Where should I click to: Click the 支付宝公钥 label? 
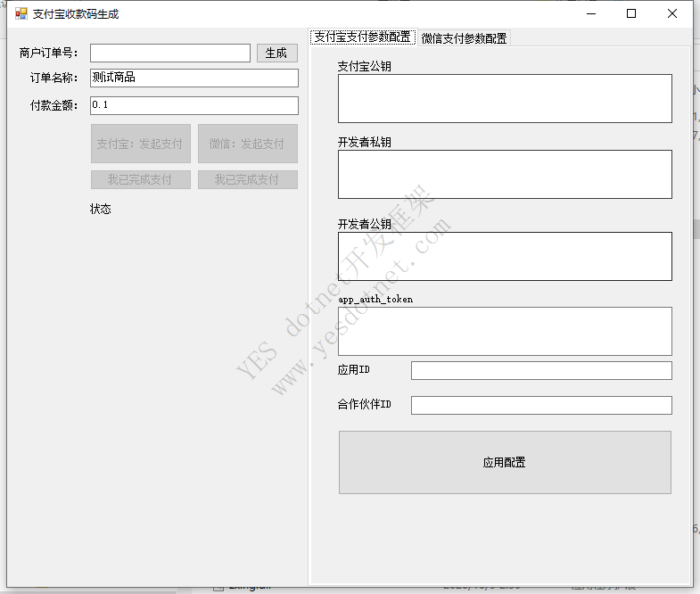pos(365,67)
